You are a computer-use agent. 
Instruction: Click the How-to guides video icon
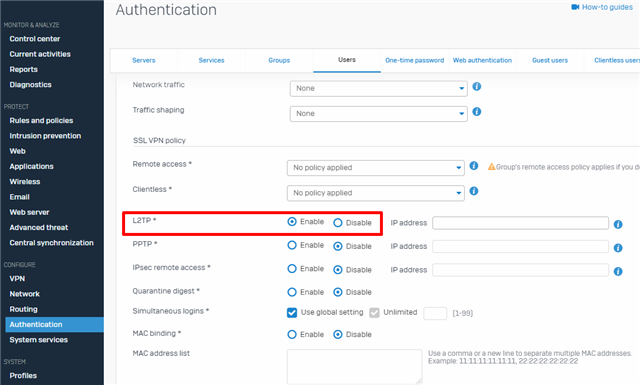(x=575, y=7)
